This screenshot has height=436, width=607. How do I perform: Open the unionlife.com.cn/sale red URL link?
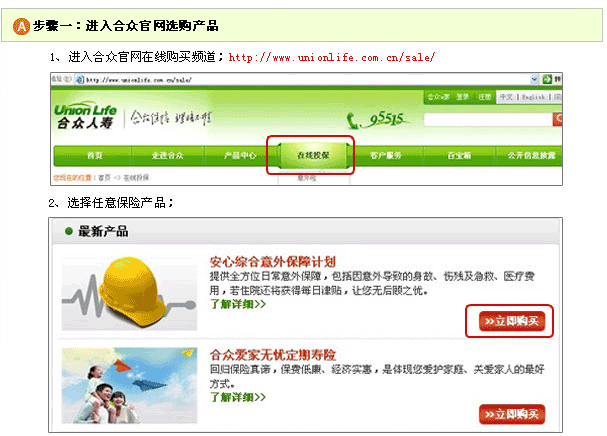coord(332,58)
